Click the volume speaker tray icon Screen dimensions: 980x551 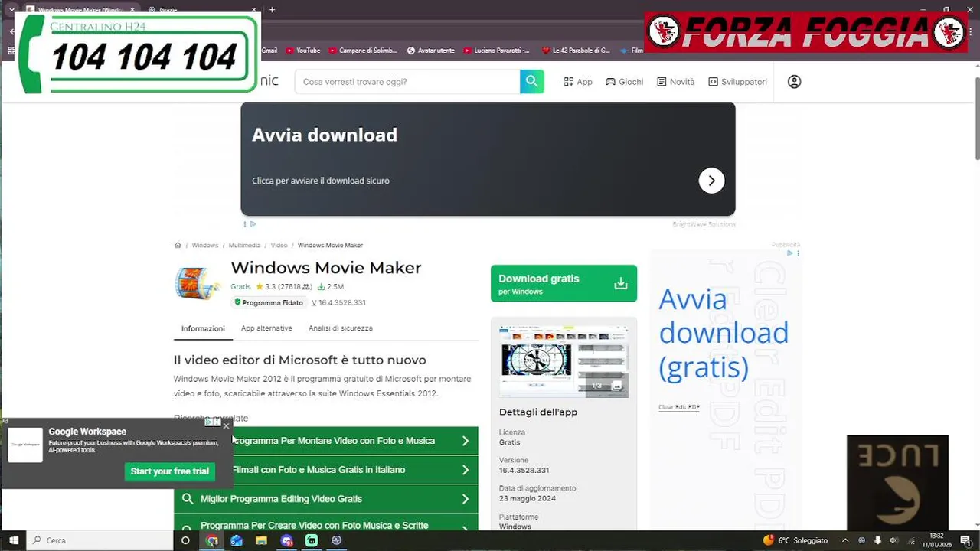pyautogui.click(x=893, y=540)
